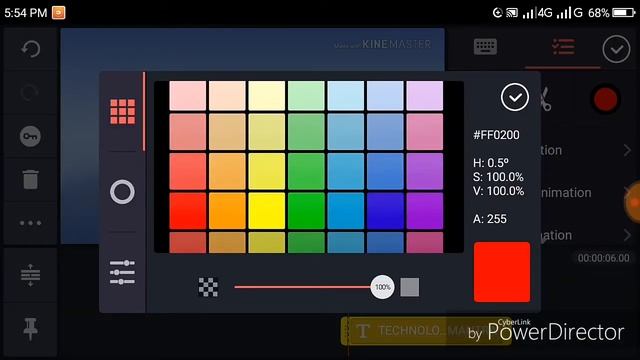Pin the layer with pushpin icon
This screenshot has height=360, width=640.
click(30, 329)
